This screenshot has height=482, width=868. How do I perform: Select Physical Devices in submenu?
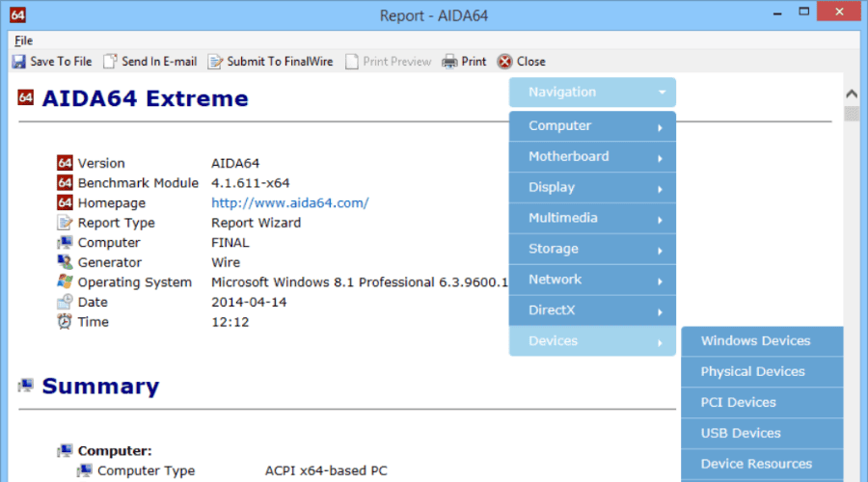pos(762,372)
